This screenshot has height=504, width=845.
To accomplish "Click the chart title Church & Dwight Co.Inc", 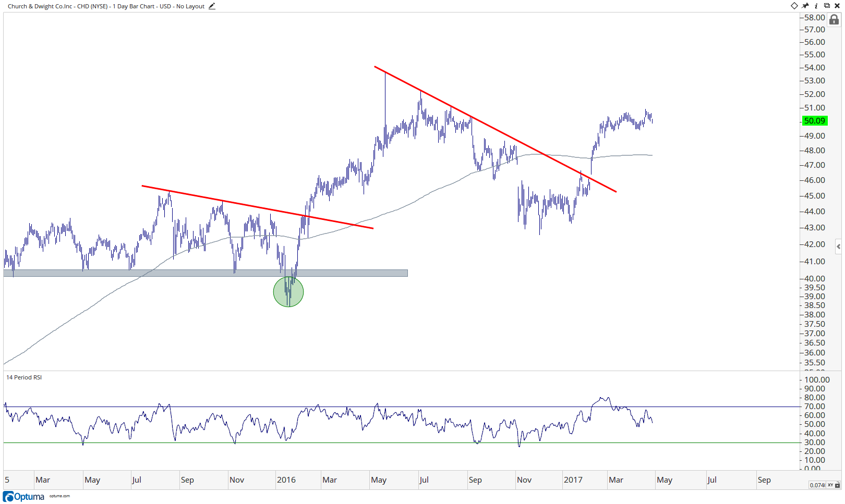I will pyautogui.click(x=40, y=6).
